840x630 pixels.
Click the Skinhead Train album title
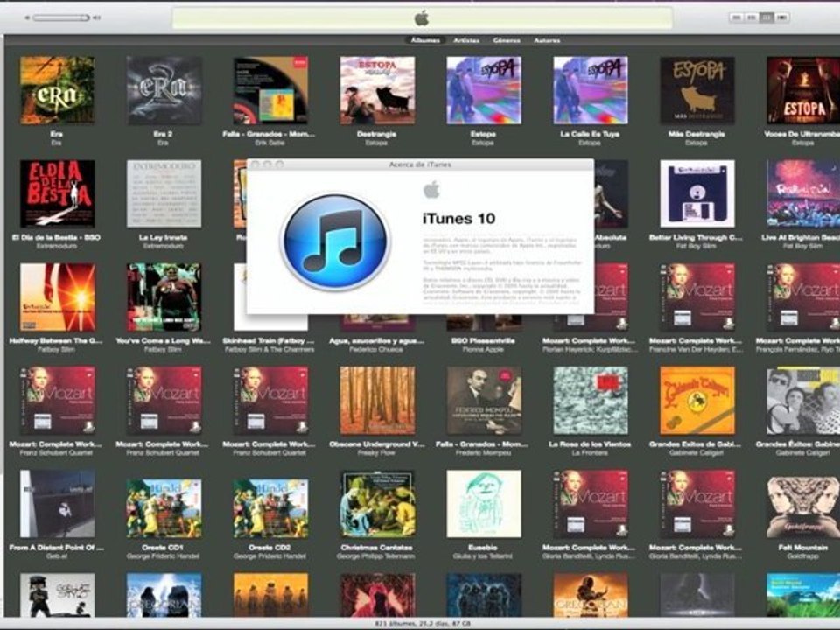[x=269, y=340]
